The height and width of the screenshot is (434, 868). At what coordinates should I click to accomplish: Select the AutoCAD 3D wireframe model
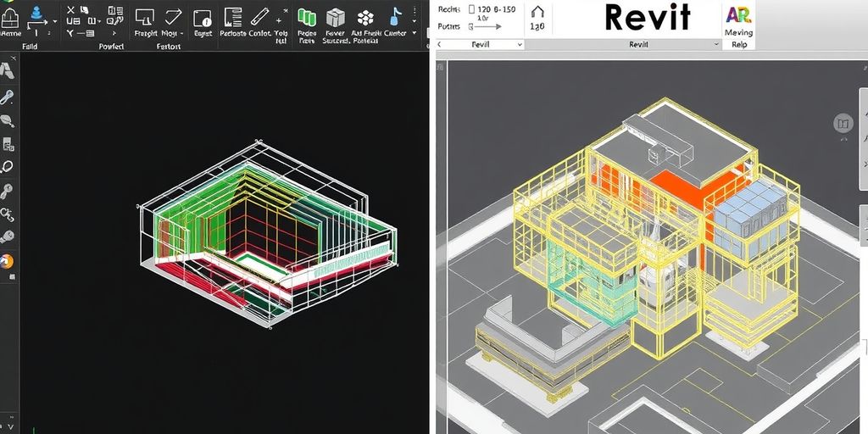pos(268,234)
